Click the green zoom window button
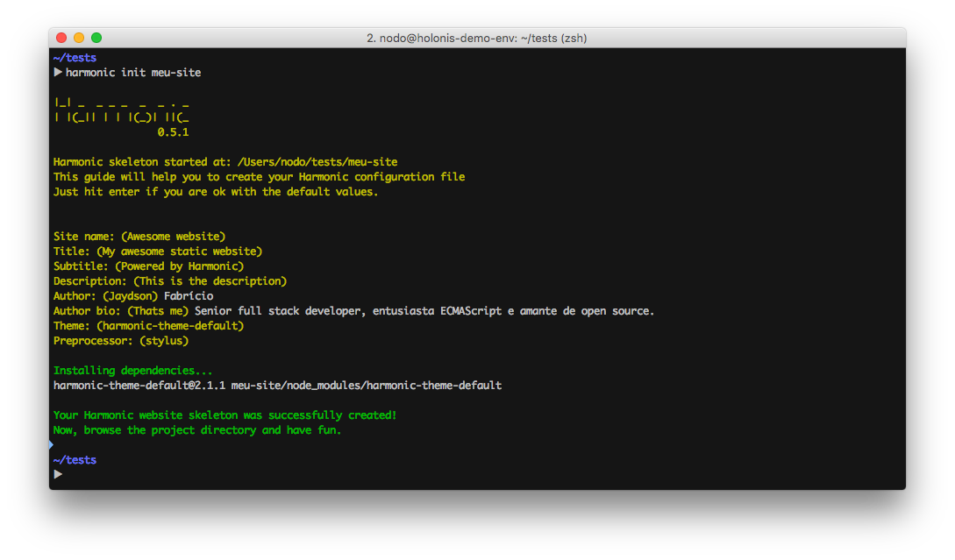955x560 pixels. point(96,38)
